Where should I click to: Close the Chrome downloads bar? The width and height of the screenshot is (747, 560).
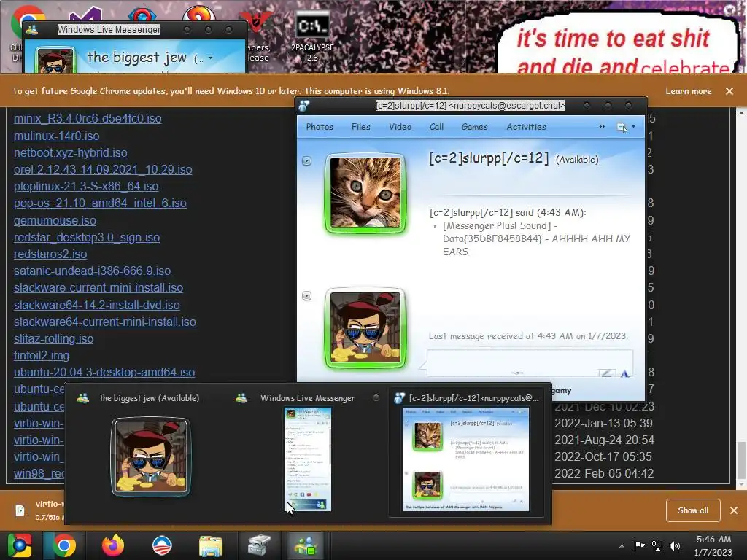pyautogui.click(x=734, y=510)
